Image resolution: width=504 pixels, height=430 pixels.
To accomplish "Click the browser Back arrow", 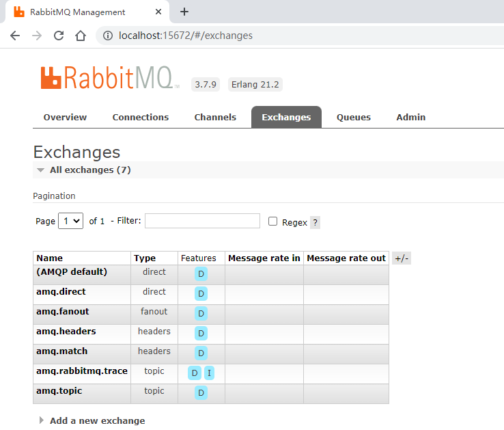I will (x=15, y=36).
